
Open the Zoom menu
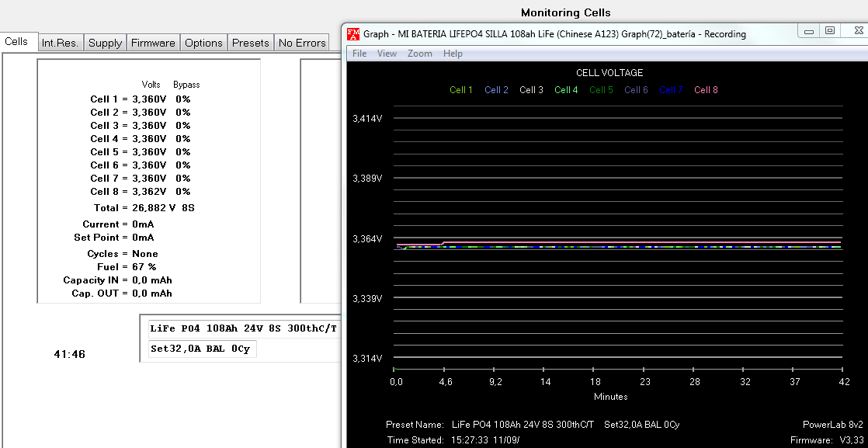(419, 54)
